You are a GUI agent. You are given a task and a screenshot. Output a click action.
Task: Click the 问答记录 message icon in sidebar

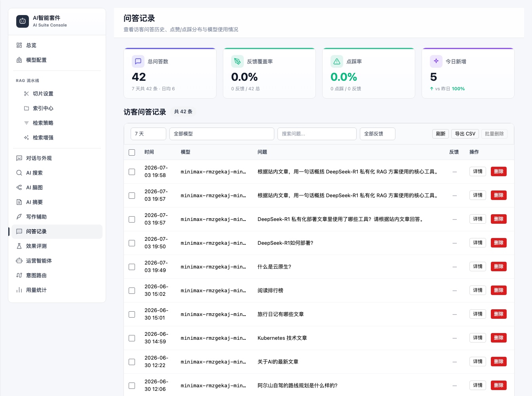19,231
